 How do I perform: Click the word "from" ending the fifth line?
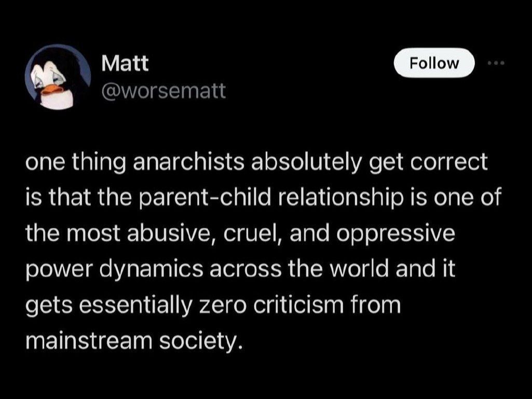[379, 304]
